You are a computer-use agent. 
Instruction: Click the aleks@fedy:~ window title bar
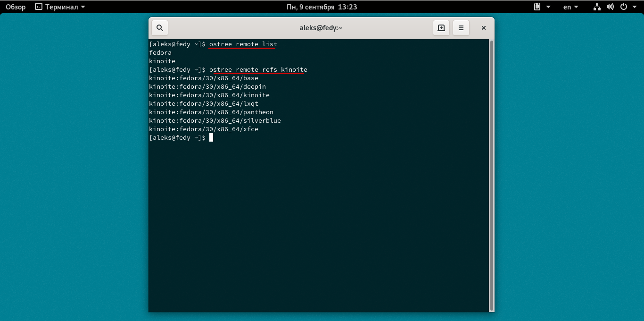[321, 28]
